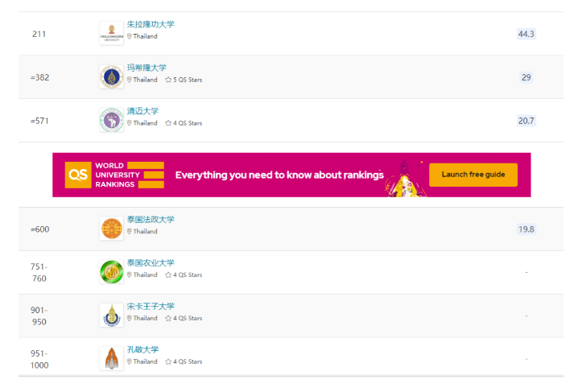Open the 孔敬大学 university link
The height and width of the screenshot is (392, 582).
(142, 349)
